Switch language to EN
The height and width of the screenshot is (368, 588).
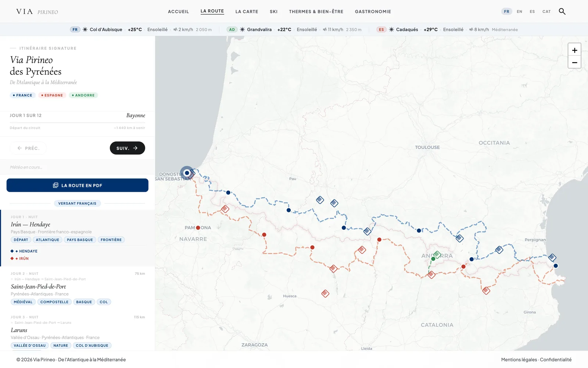(519, 11)
